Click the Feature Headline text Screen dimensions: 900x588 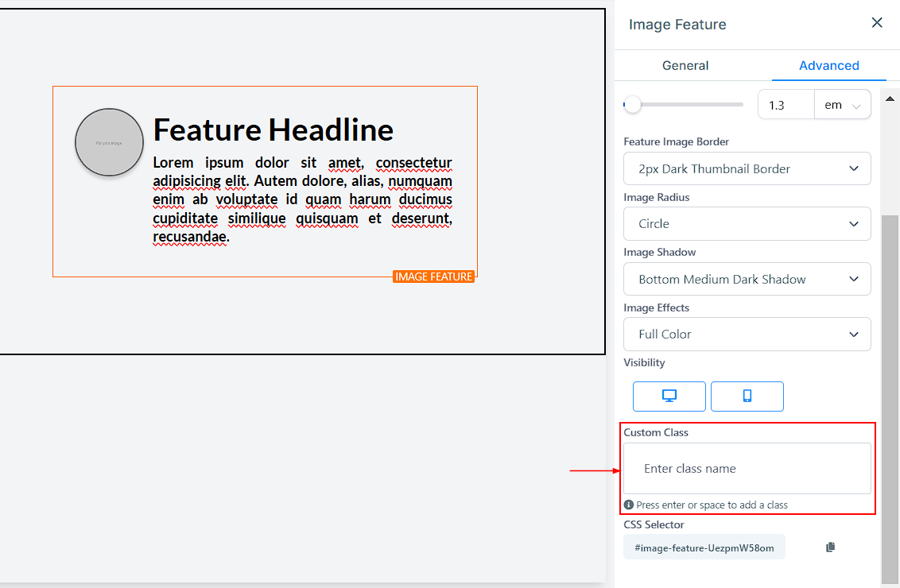click(x=273, y=130)
